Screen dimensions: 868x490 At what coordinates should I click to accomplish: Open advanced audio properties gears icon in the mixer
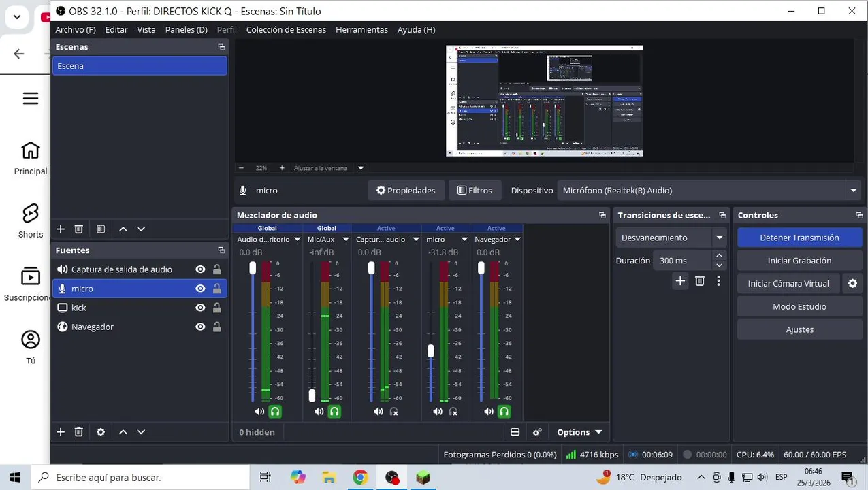pos(537,432)
